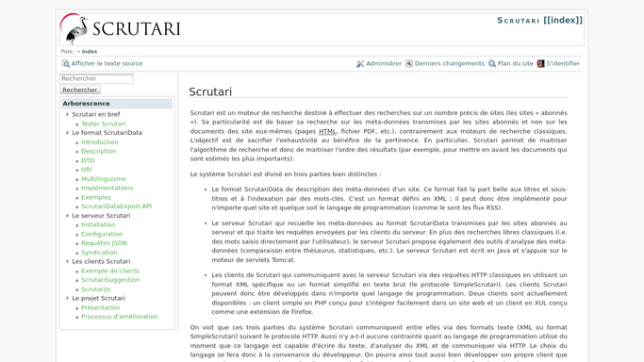The width and height of the screenshot is (644, 362).
Task: Collapse the Le format ScrutariData arrow
Action: click(x=67, y=133)
